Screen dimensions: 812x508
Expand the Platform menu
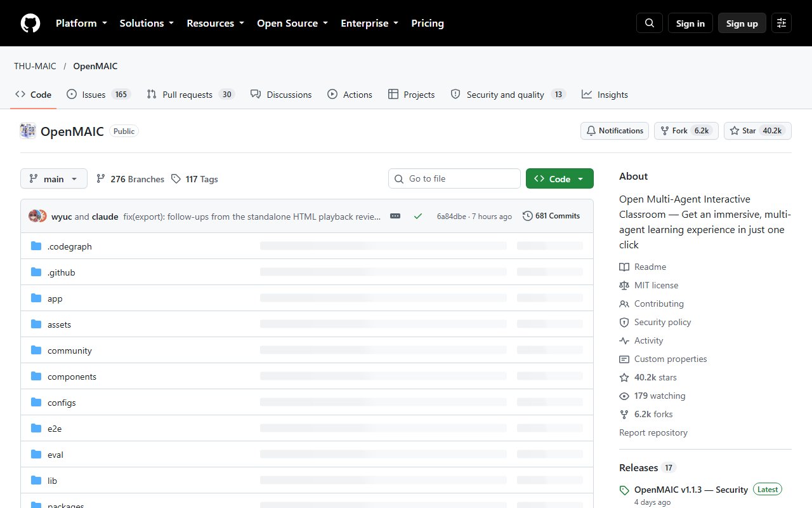(81, 23)
